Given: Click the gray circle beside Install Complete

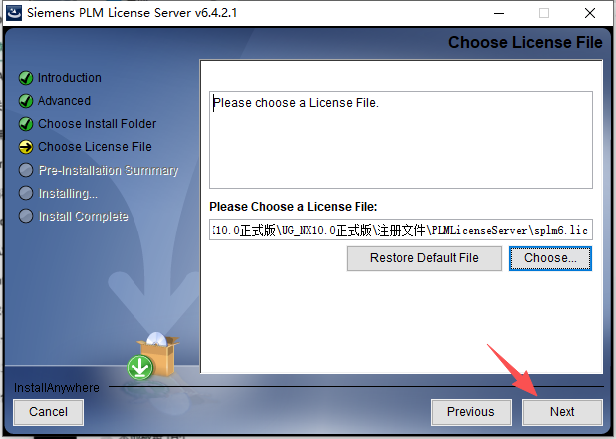Looking at the screenshot, I should tap(26, 216).
